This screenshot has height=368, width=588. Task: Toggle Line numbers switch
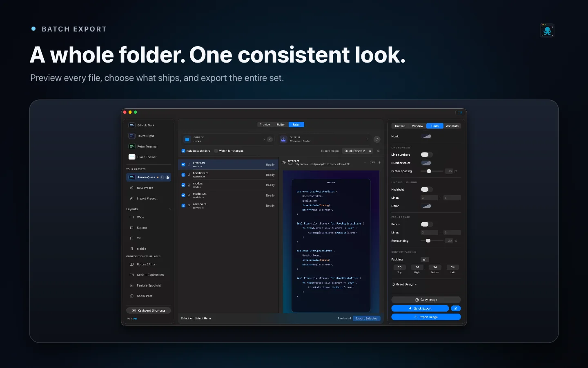click(x=426, y=155)
